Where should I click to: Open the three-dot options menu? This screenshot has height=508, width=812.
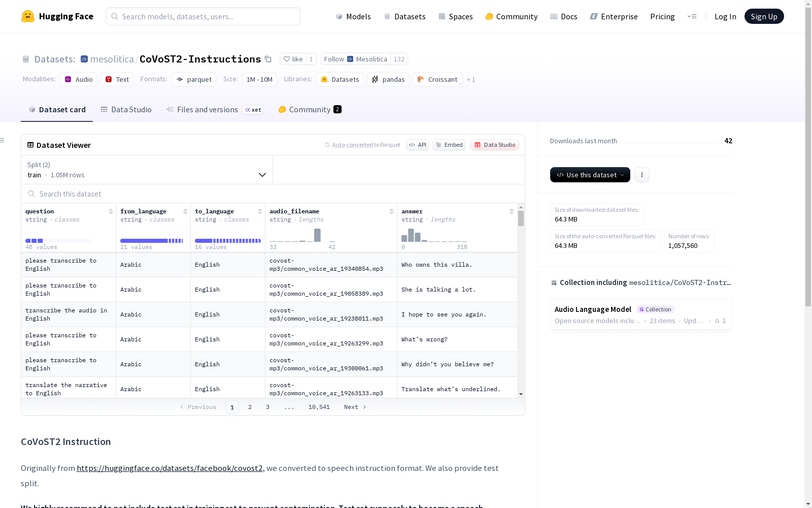click(642, 175)
